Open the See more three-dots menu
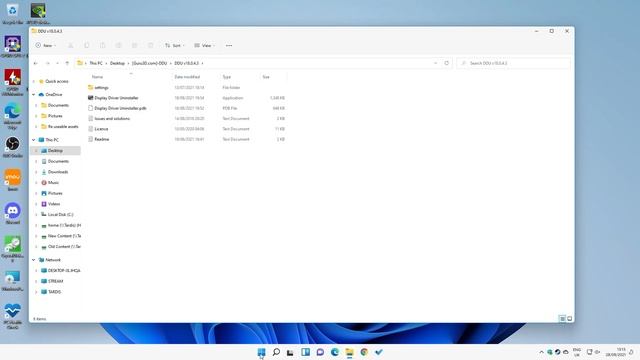 [229, 45]
